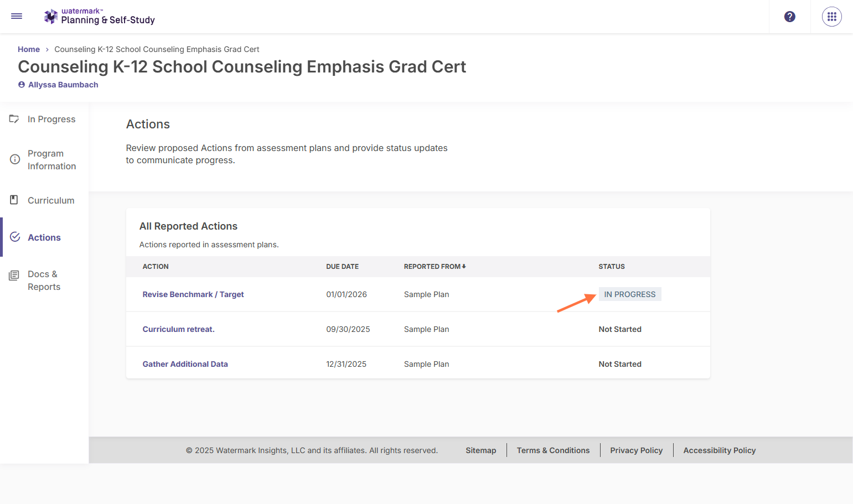This screenshot has height=504, width=853.
Task: Open the apps grid launcher
Action: point(832,17)
